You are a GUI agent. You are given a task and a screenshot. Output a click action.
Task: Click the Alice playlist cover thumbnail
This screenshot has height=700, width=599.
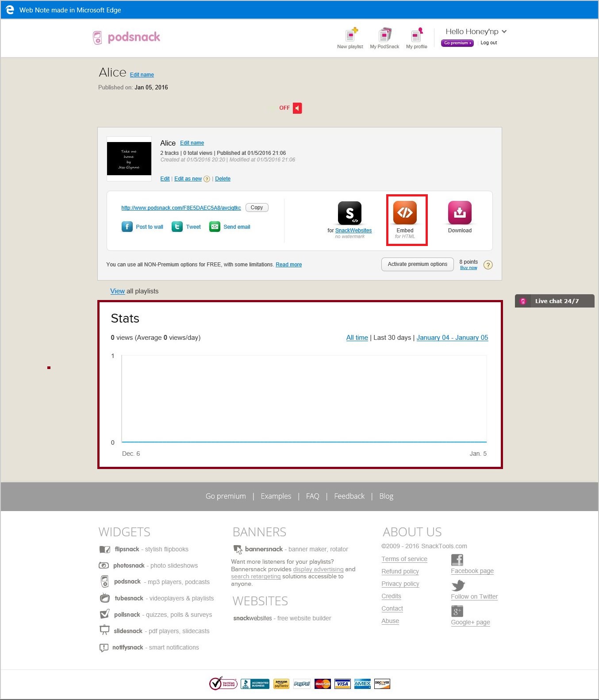coord(129,159)
